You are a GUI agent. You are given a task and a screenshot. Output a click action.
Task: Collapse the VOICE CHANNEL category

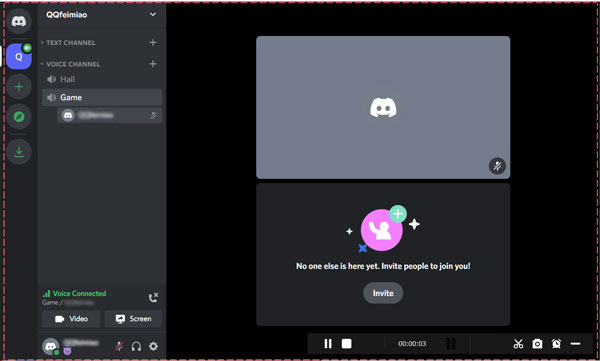click(x=71, y=64)
